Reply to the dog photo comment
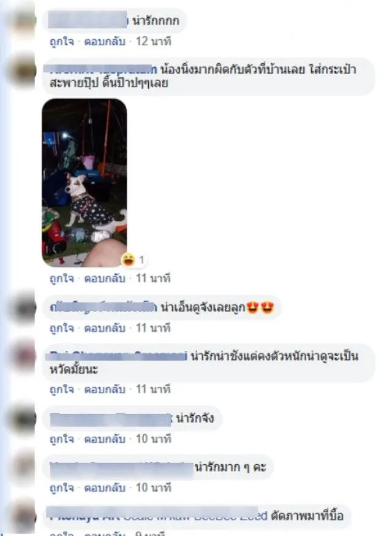392x536 pixels. 105,278
